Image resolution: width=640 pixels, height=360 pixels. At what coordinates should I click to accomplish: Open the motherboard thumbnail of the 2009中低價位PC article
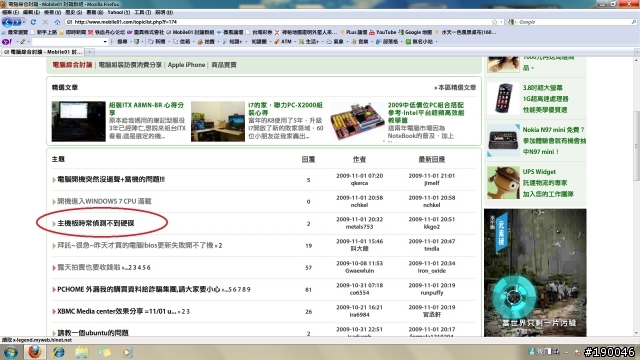tap(358, 121)
